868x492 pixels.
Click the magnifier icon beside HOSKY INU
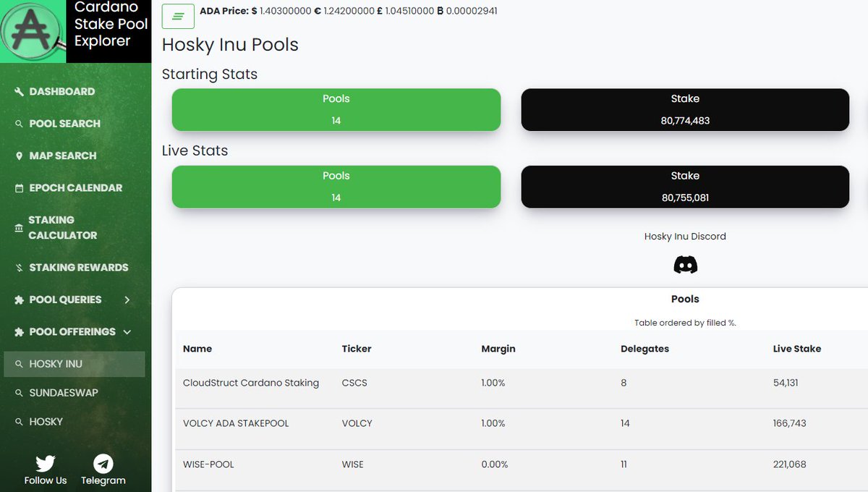(20, 364)
